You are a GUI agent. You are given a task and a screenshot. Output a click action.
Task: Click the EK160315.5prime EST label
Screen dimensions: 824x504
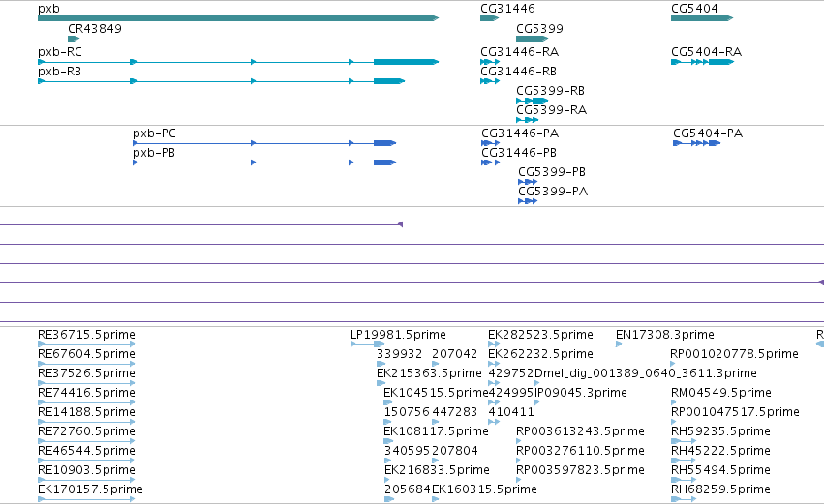(484, 489)
